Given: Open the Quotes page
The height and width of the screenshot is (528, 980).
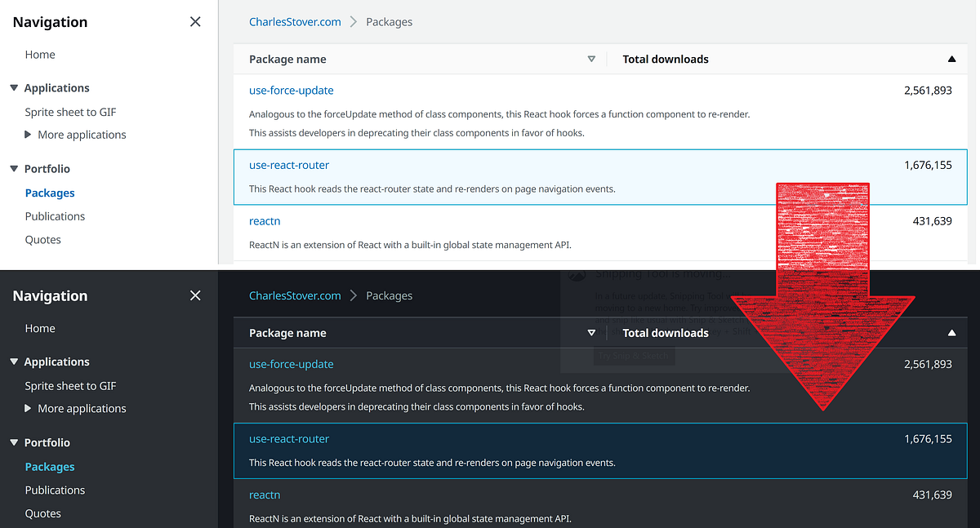Looking at the screenshot, I should tap(42, 239).
